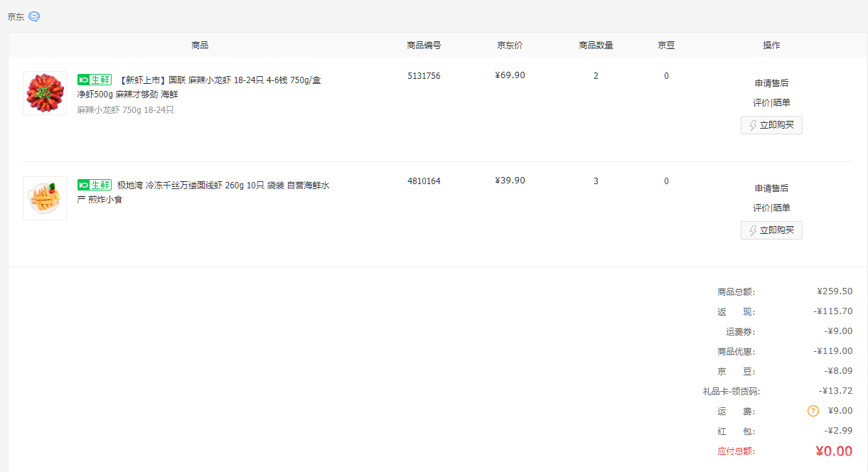
Task: Click 申请售后 for item 4810164
Action: pos(771,188)
